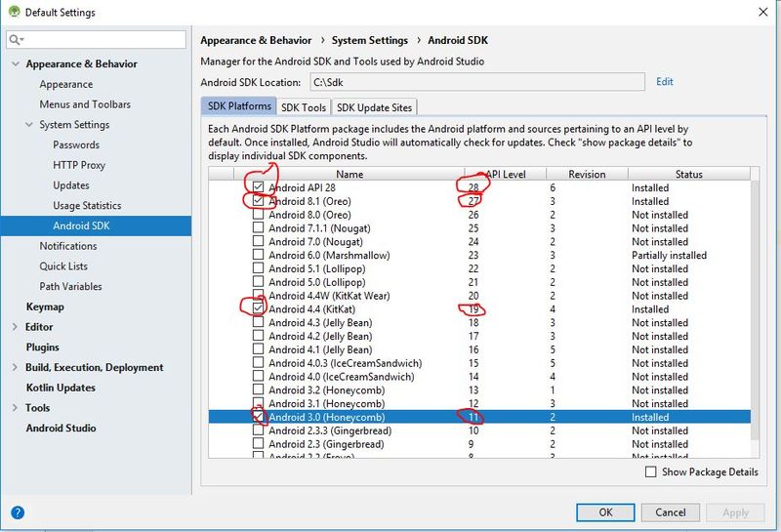This screenshot has width=781, height=532.
Task: Select Passwords in settings tree
Action: point(76,144)
